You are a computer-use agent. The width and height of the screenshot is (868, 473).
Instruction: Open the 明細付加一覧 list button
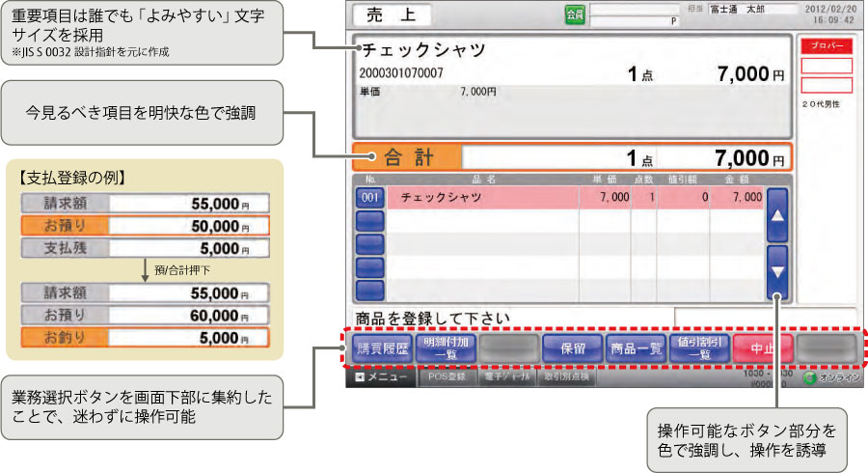coord(446,348)
